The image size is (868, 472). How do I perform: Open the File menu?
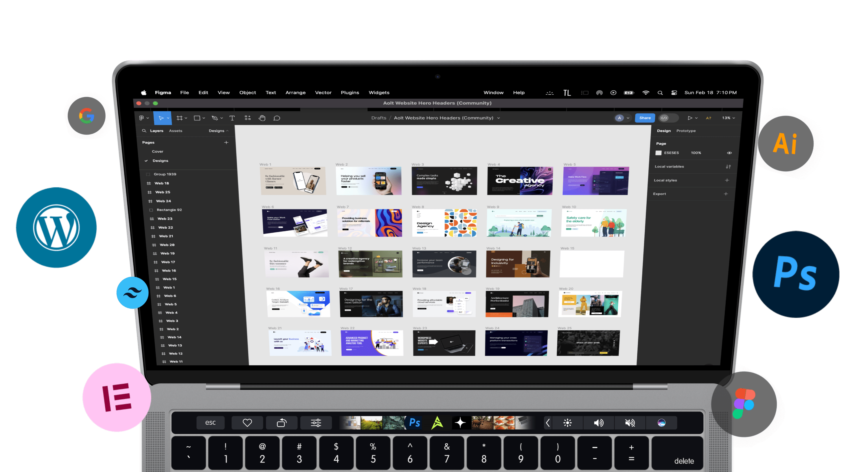coord(184,92)
